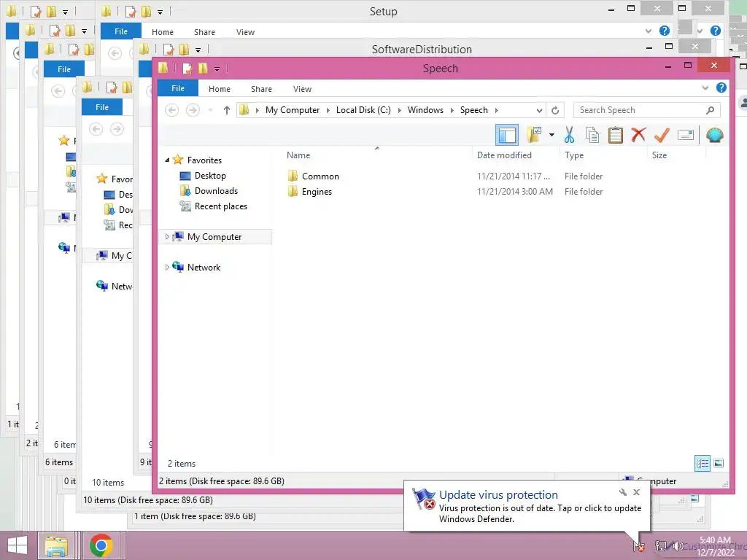Switch to large thumbnails view icon
This screenshot has height=560, width=747.
click(719, 463)
